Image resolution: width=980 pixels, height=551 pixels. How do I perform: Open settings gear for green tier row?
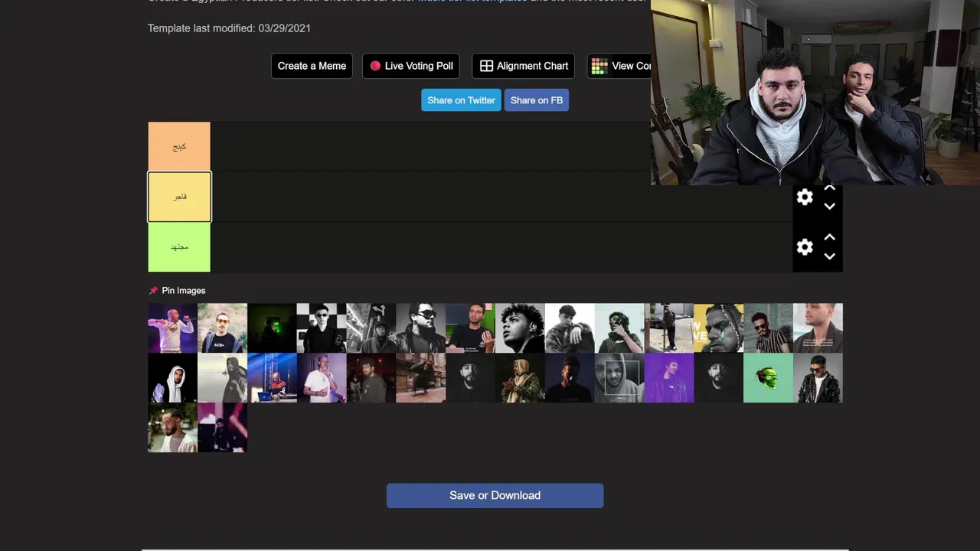coord(805,247)
